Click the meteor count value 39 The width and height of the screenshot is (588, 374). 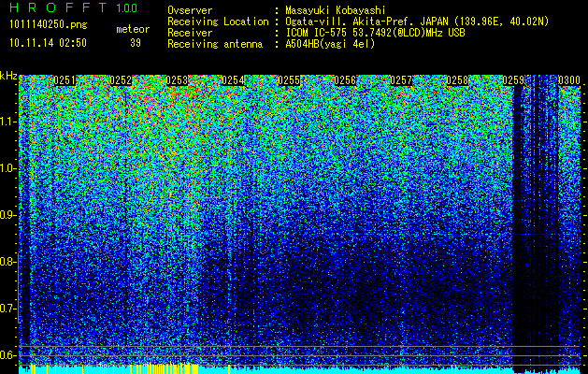point(136,43)
